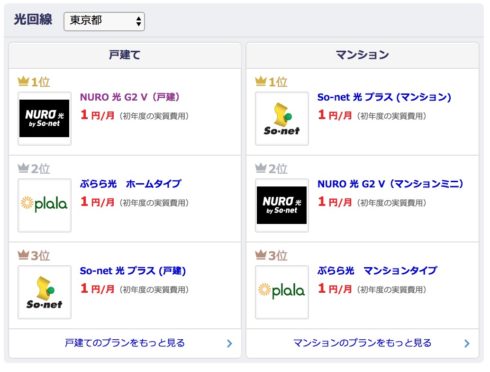
Task: Click gold crown icon in 戸建て 1位
Action: coord(23,81)
